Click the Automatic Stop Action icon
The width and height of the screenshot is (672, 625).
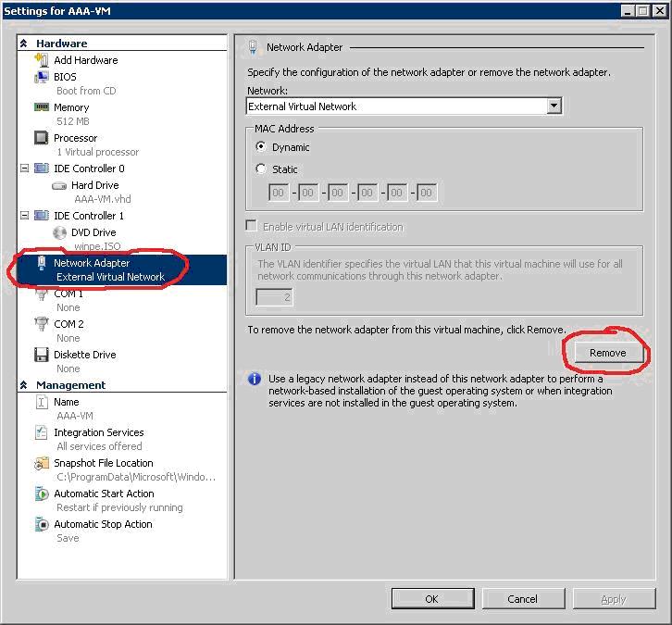[41, 524]
